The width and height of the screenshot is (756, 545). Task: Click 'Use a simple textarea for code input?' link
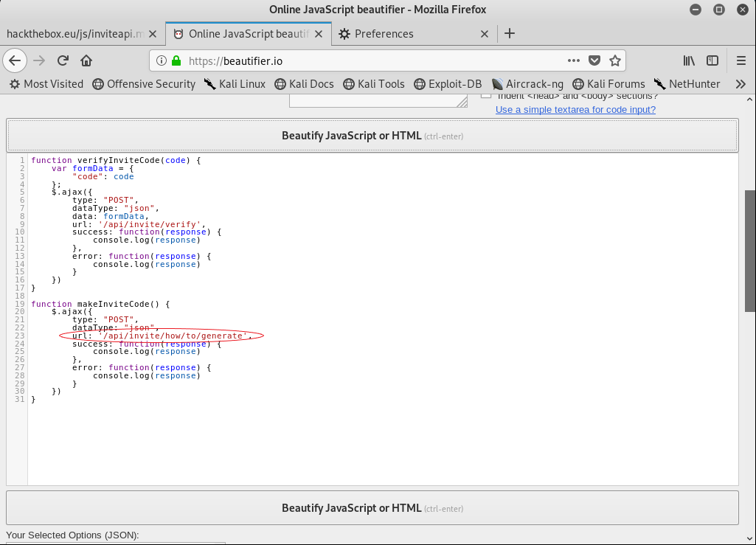tap(575, 110)
